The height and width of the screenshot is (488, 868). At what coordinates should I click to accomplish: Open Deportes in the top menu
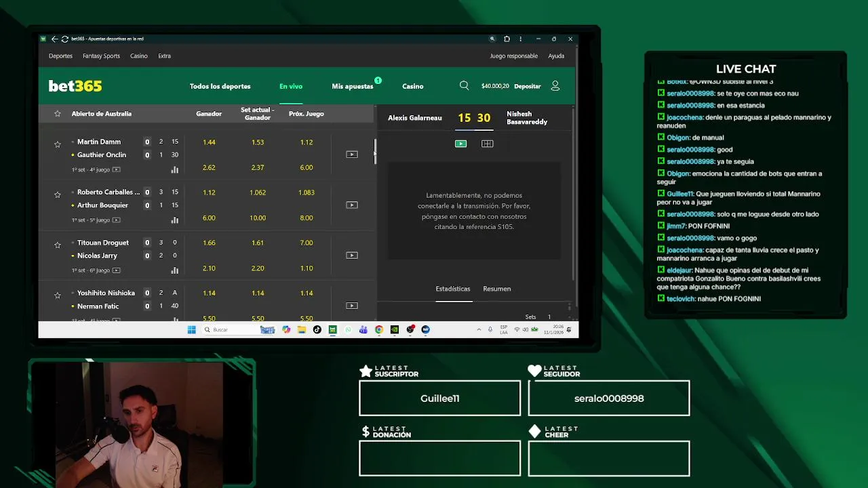coord(60,56)
